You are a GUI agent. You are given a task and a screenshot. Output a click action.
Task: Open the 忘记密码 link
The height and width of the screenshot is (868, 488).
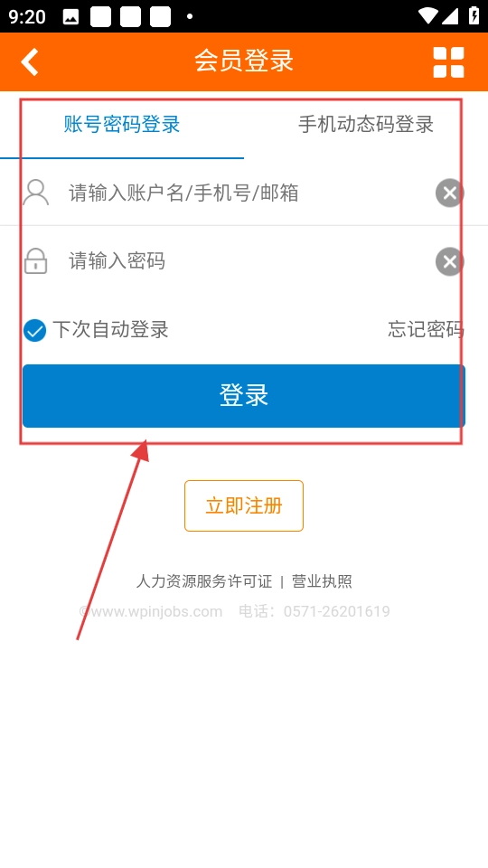426,329
